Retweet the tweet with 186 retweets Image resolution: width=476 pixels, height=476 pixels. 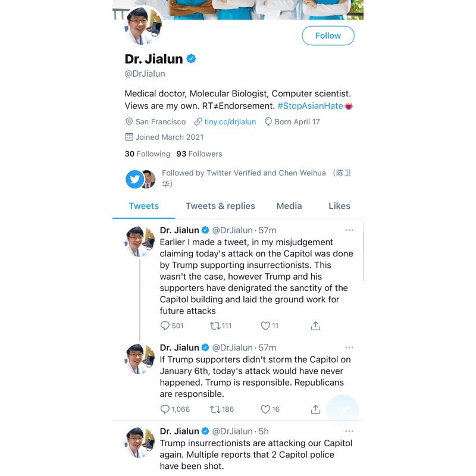215,409
